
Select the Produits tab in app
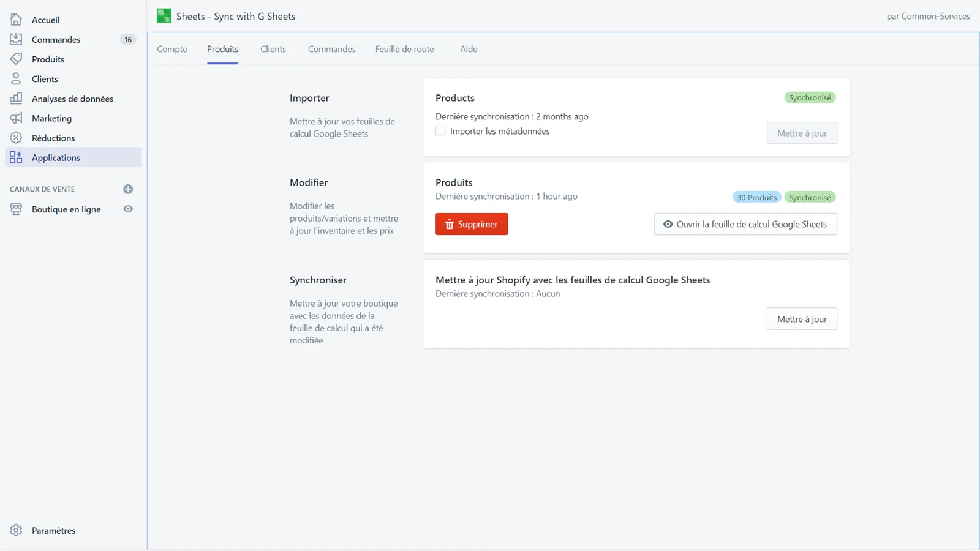(x=222, y=49)
